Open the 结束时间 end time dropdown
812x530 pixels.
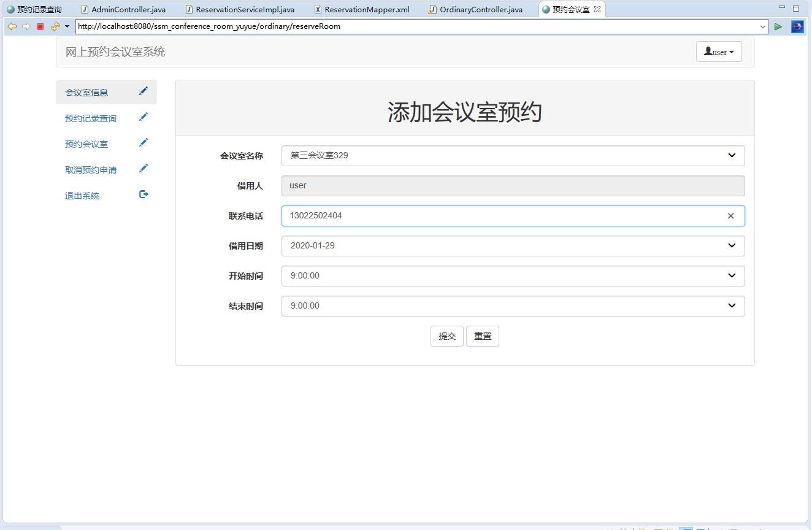click(731, 305)
